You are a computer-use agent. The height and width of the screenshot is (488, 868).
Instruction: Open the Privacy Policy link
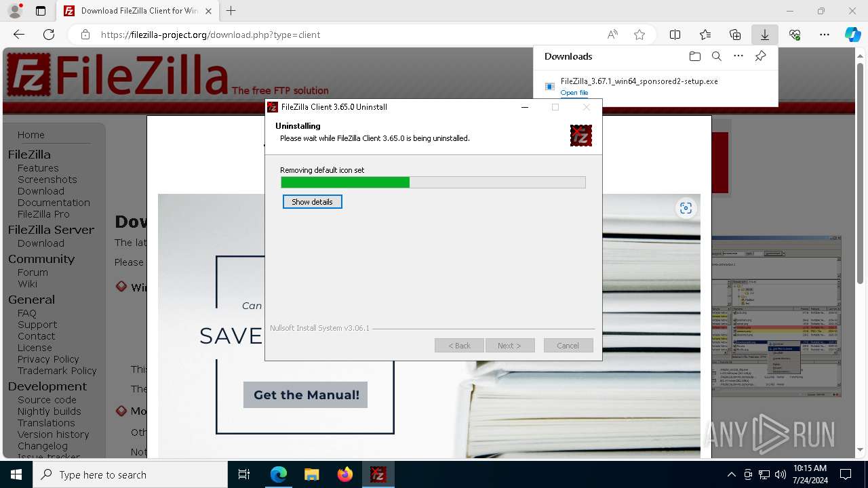(48, 359)
